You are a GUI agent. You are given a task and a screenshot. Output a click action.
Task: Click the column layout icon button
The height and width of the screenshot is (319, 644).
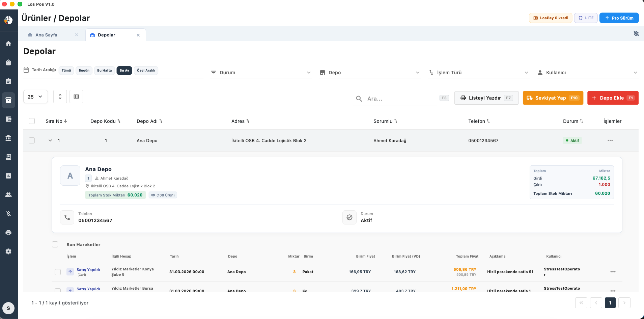point(76,97)
